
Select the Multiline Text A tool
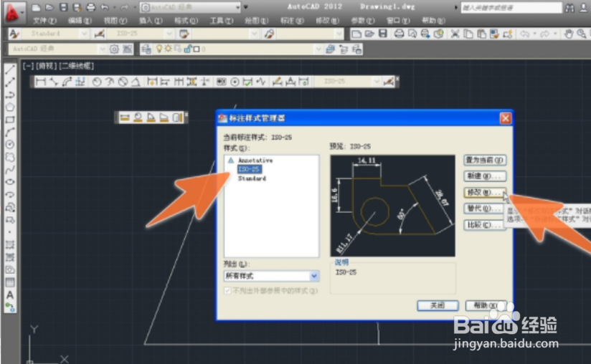pyautogui.click(x=10, y=295)
